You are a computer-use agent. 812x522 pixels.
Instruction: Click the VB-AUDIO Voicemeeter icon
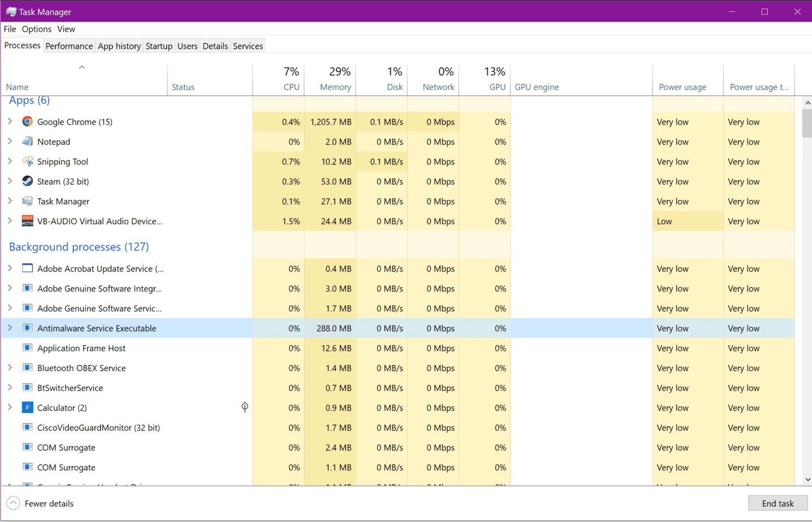coord(27,221)
